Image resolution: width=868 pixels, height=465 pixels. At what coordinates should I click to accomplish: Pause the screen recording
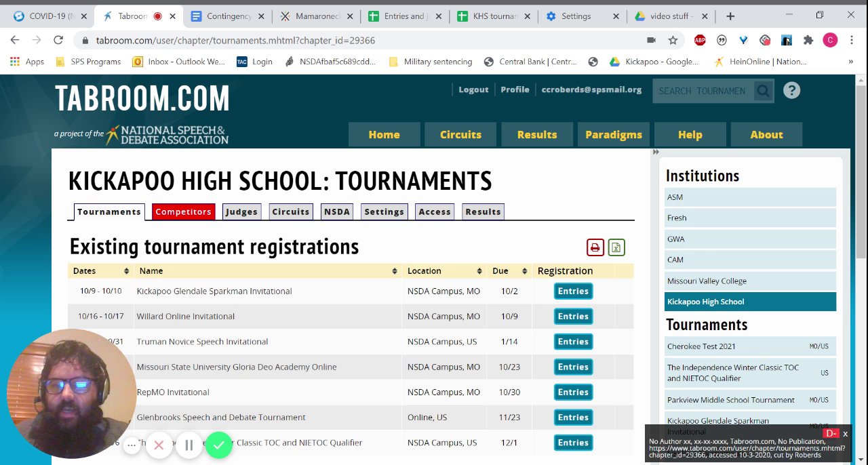(x=189, y=445)
